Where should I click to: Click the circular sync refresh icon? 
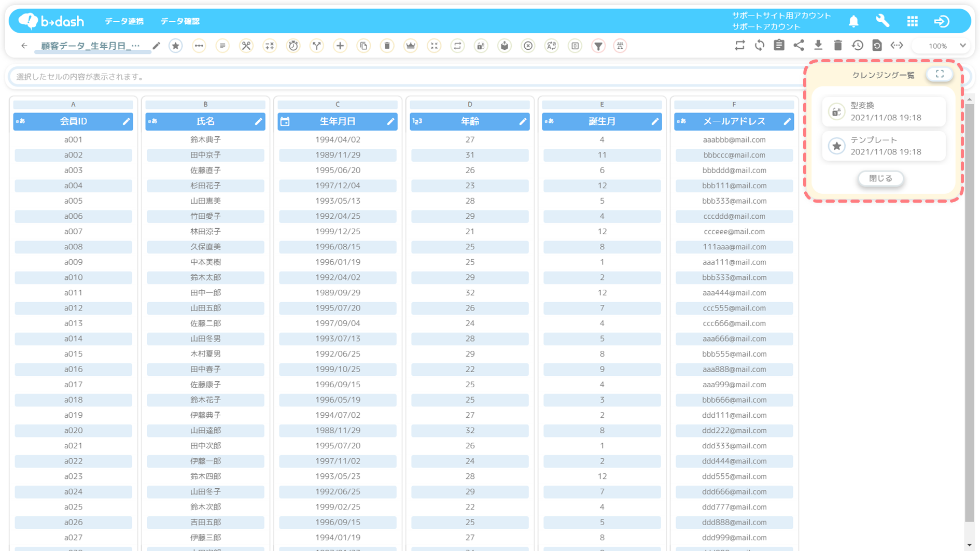point(760,46)
